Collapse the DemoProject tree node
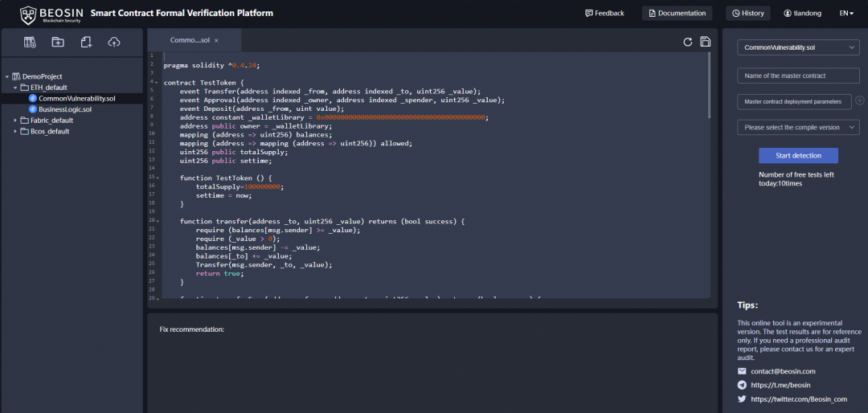Viewport: 868px width, 413px height. click(7, 77)
